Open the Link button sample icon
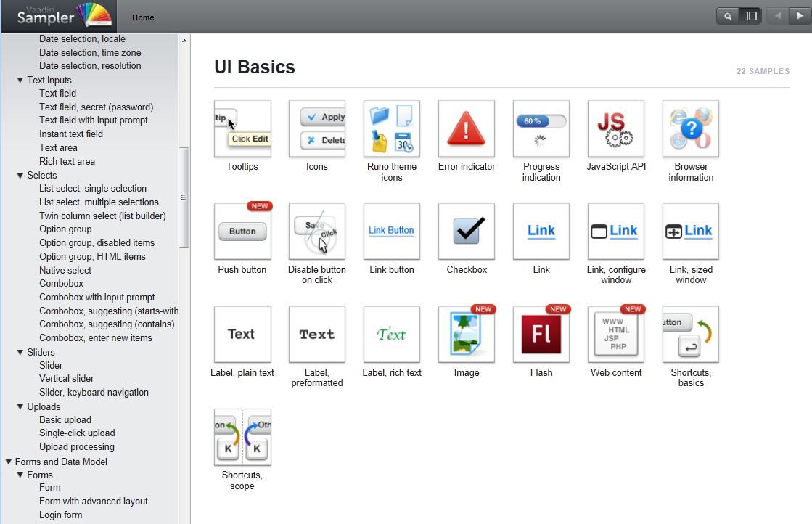 pyautogui.click(x=392, y=232)
